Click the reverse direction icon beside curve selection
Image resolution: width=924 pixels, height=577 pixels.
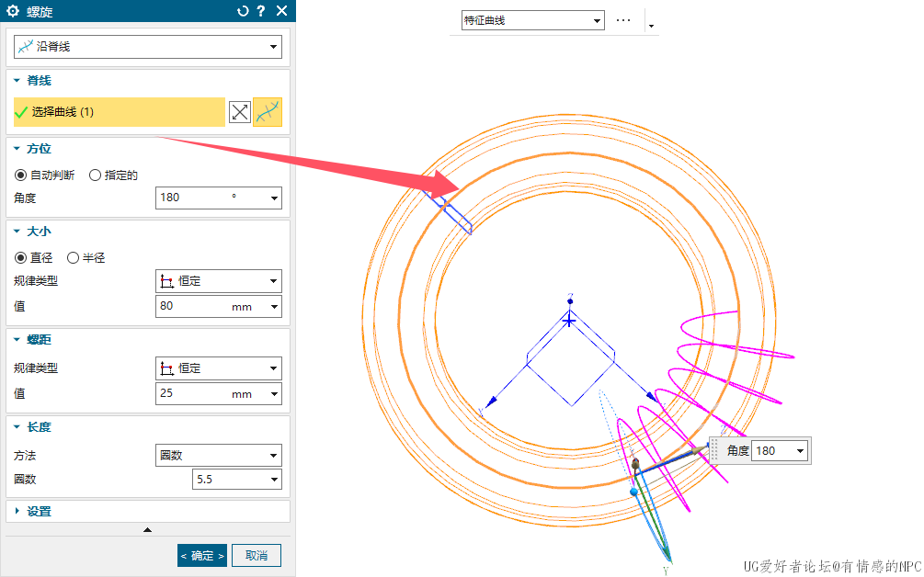239,112
